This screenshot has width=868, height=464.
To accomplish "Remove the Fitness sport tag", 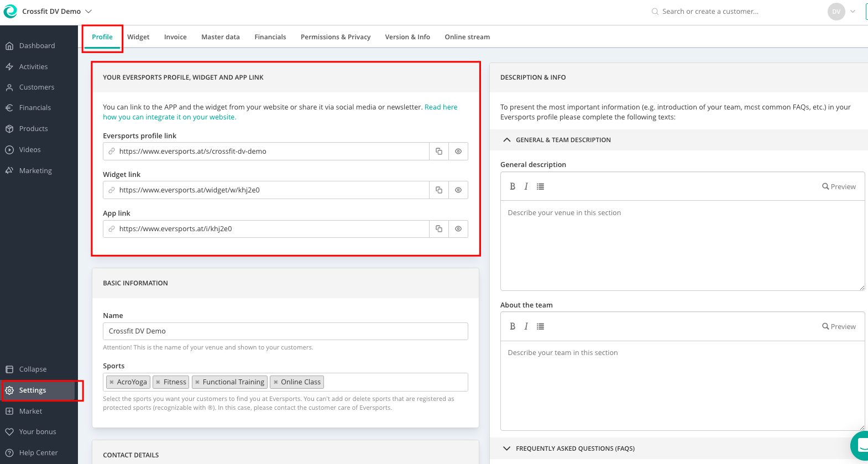I will coord(158,382).
